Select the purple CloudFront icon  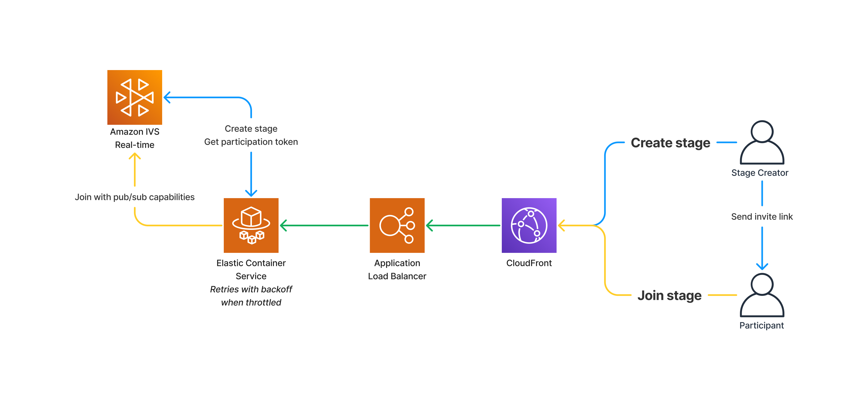click(x=529, y=225)
